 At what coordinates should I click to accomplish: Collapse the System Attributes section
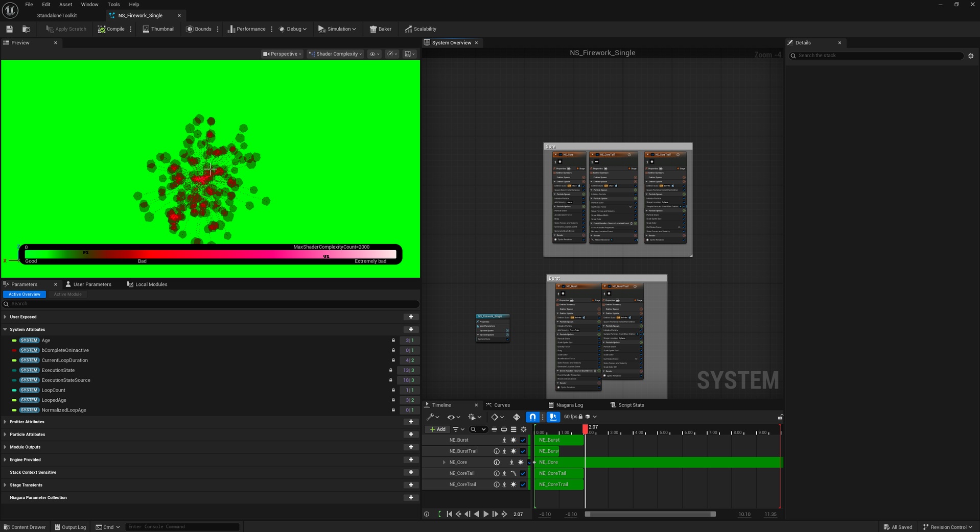coord(5,330)
